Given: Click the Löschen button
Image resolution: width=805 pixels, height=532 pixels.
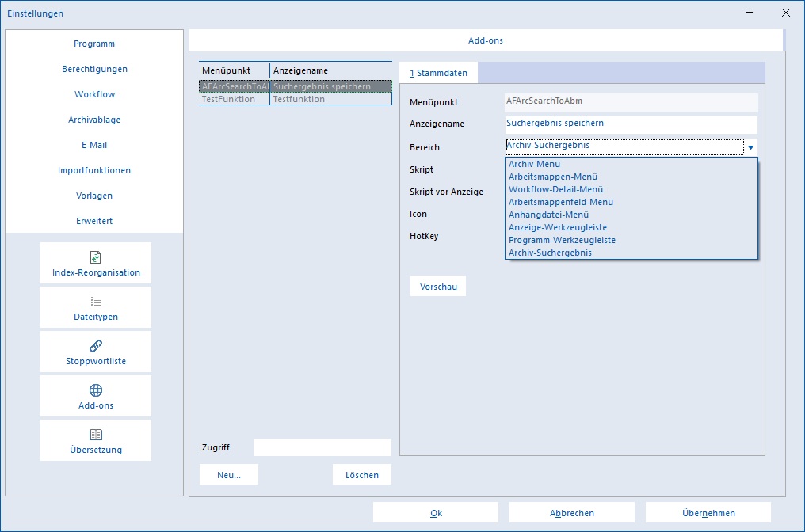Looking at the screenshot, I should click(362, 474).
